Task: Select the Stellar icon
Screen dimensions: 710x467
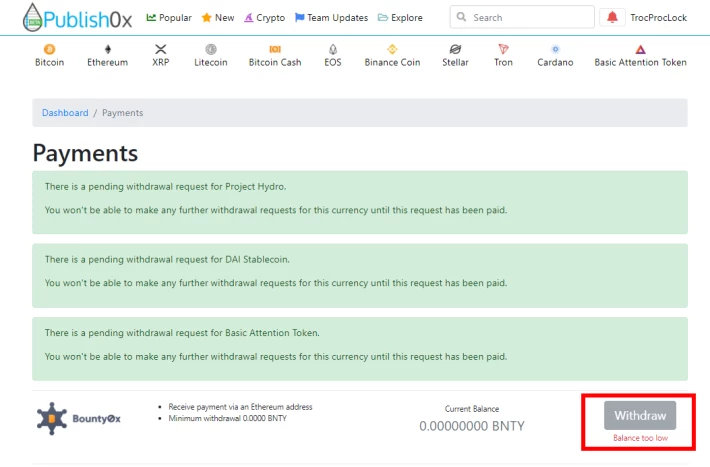Action: [x=456, y=49]
